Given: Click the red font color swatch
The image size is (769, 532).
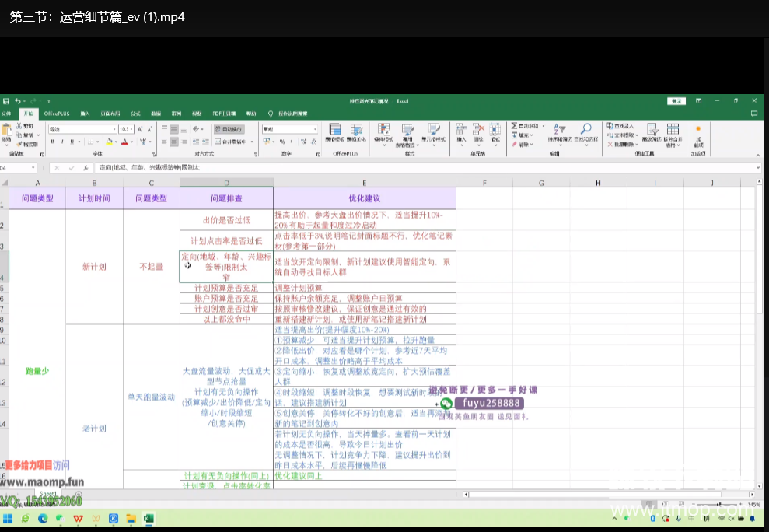Looking at the screenshot, I should [x=125, y=142].
